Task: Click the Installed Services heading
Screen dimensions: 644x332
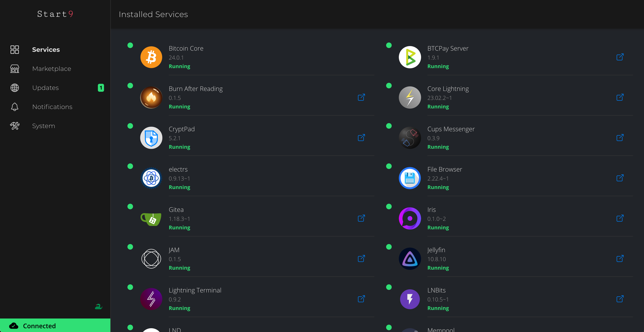Action: pos(153,14)
